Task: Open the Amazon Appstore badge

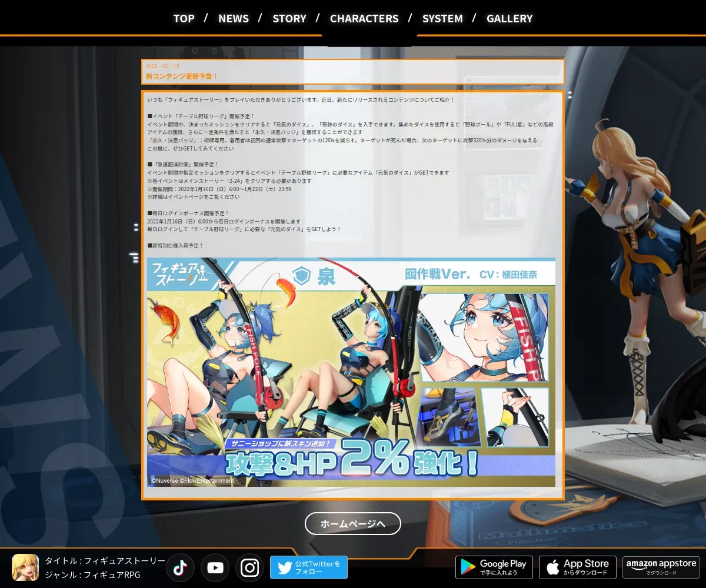Action: pyautogui.click(x=661, y=567)
